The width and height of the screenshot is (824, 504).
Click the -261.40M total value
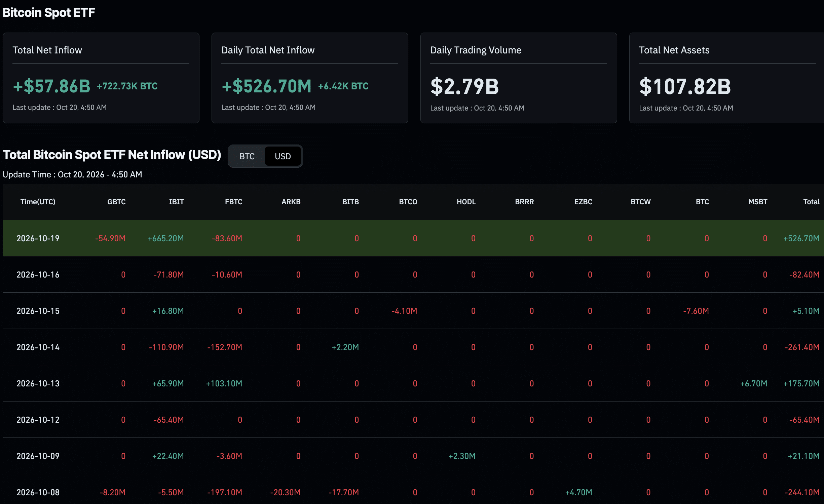802,347
